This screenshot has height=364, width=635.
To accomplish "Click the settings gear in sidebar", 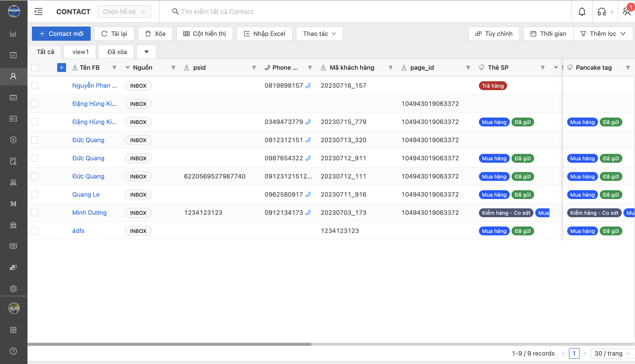I will point(13,289).
